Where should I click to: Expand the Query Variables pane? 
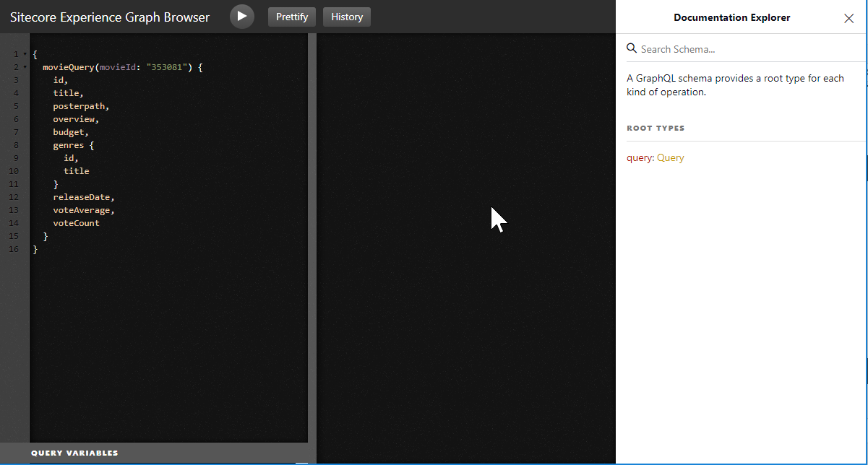(74, 453)
